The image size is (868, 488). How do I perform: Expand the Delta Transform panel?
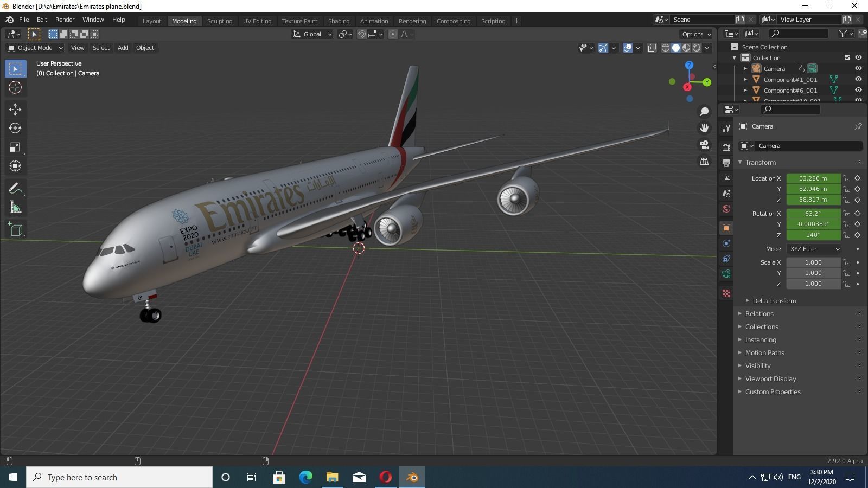[x=774, y=301]
